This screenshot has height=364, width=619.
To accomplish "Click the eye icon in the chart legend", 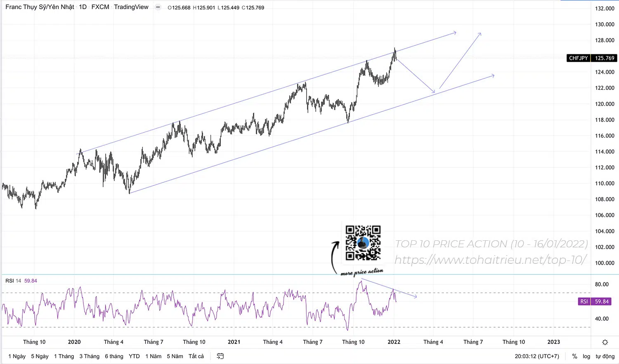I will tap(158, 7).
